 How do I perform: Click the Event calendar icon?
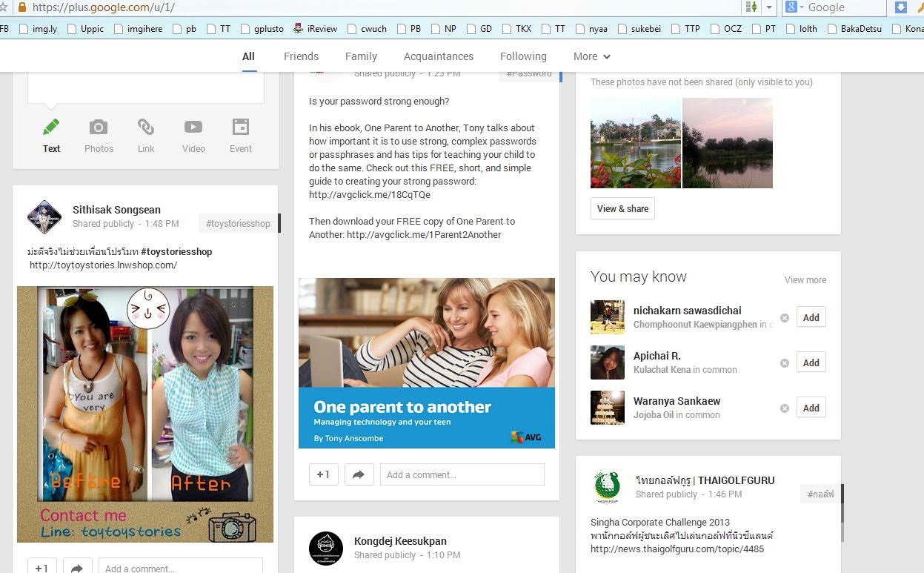pos(241,127)
